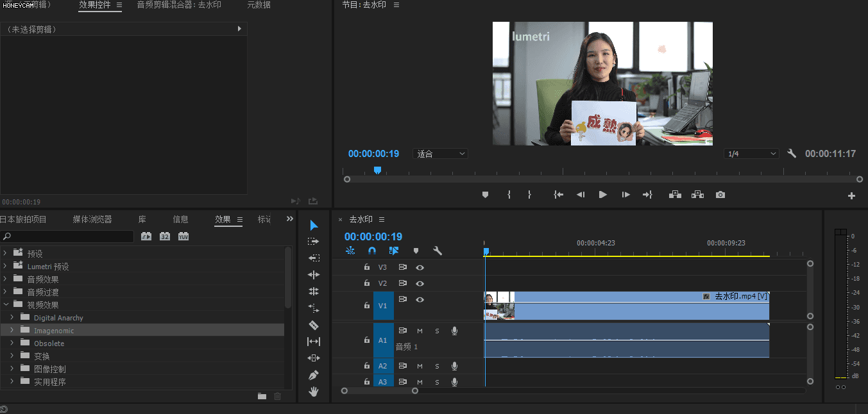Switch to the 元数据 tab
This screenshot has width=868, height=414.
click(259, 5)
